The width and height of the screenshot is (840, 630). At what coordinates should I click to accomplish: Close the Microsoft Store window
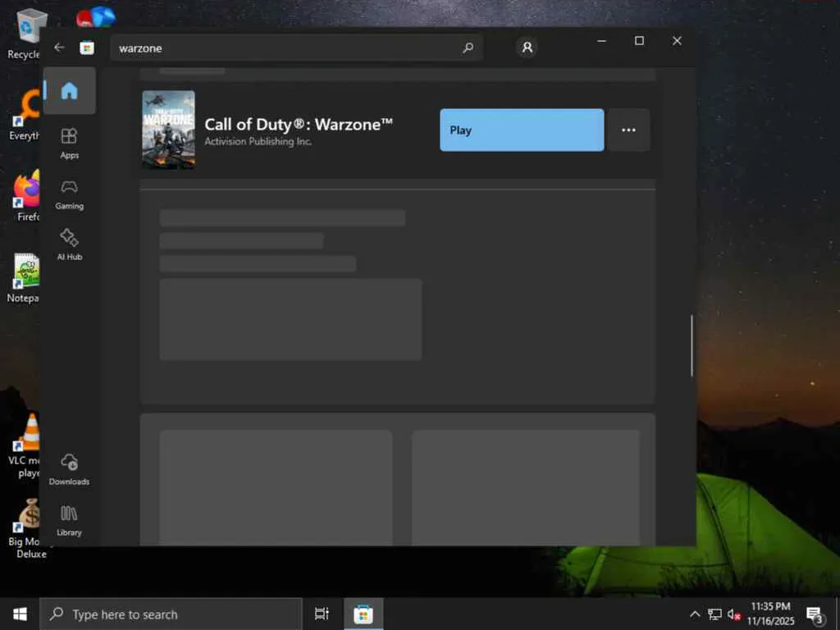pyautogui.click(x=677, y=41)
